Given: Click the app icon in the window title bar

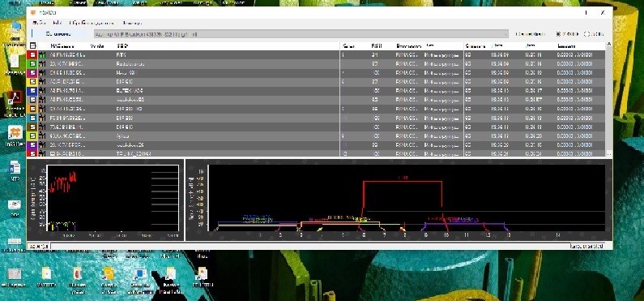Looking at the screenshot, I should coord(33,12).
